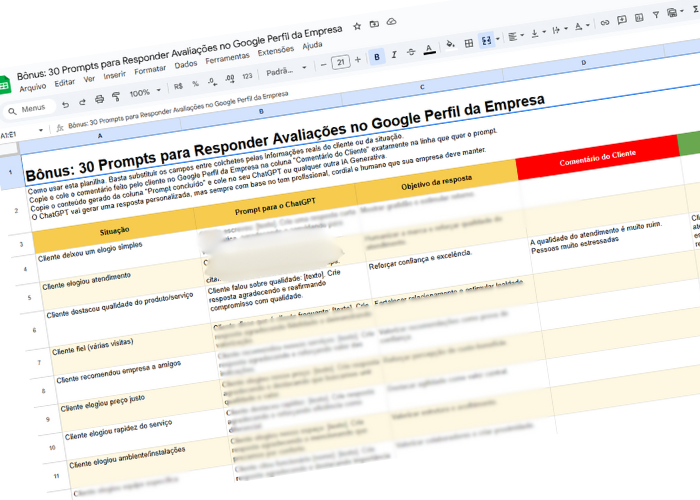
Task: Increase decimal places
Action: pyautogui.click(x=229, y=79)
